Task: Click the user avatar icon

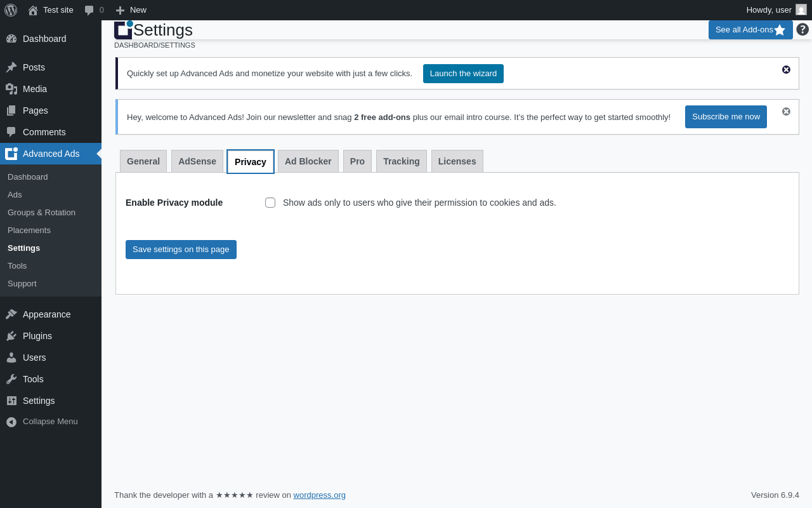Action: [801, 10]
